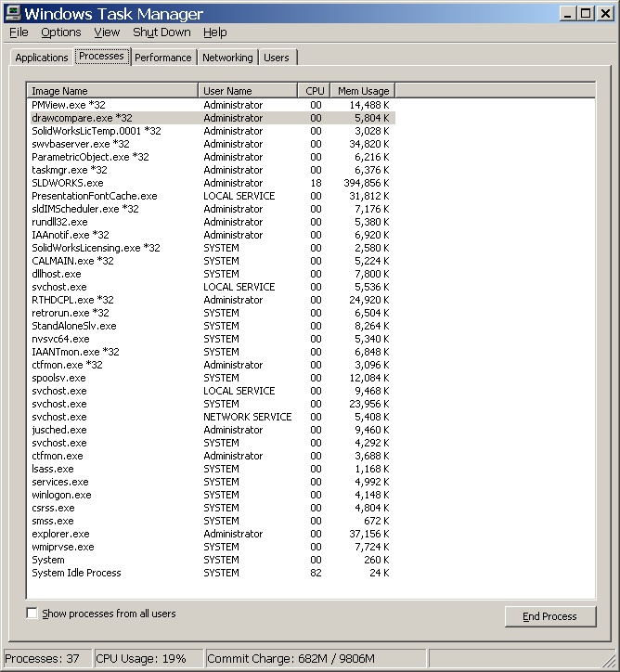Select svchost.exe run by NETWORK SERVICE
Viewport: 620px width, 672px height.
[x=213, y=417]
